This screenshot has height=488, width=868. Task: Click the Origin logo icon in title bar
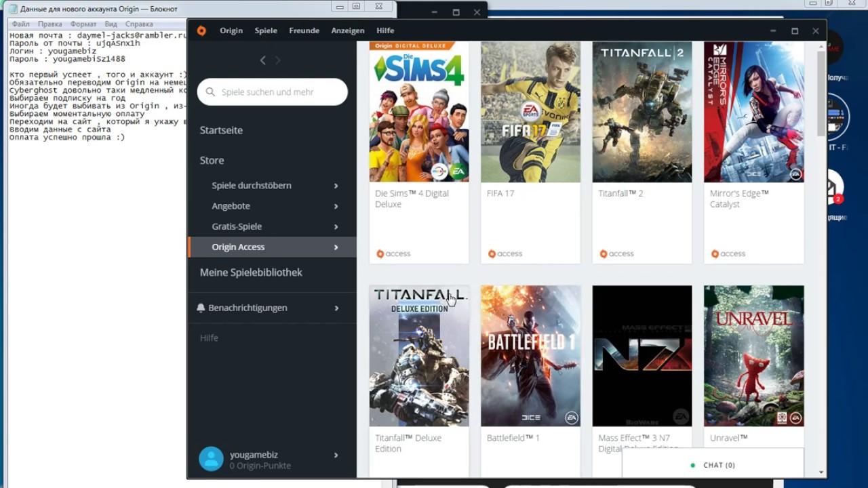coord(201,30)
